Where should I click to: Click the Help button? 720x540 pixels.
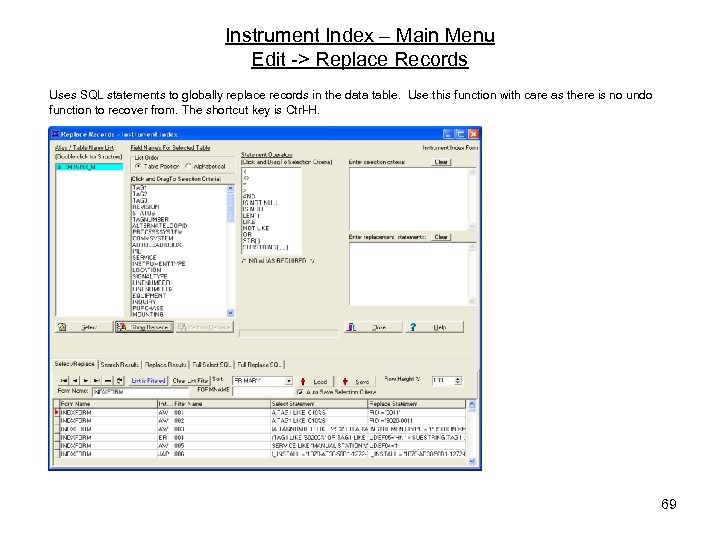pos(434,327)
